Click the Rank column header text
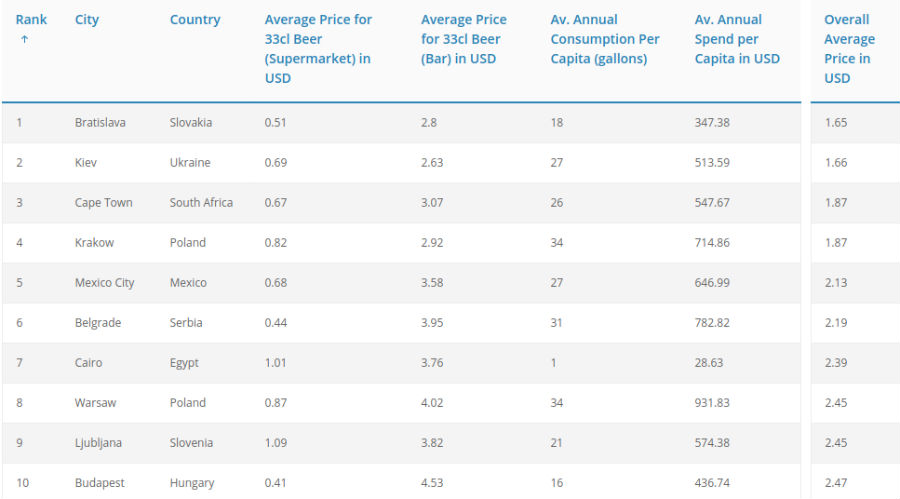 31,20
